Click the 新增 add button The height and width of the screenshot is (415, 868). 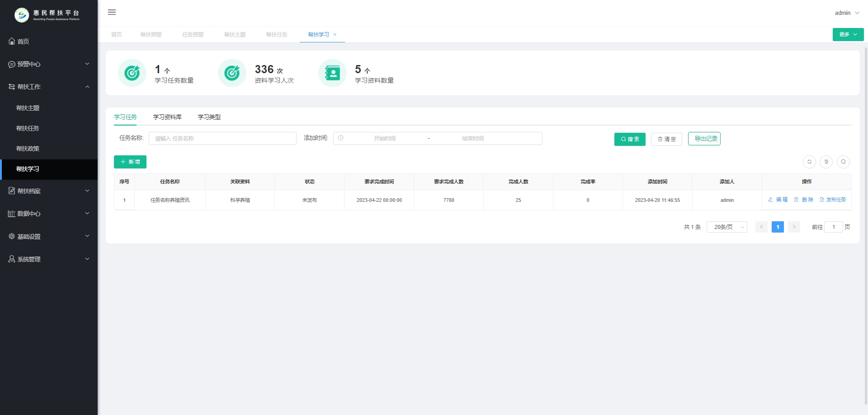click(x=130, y=162)
